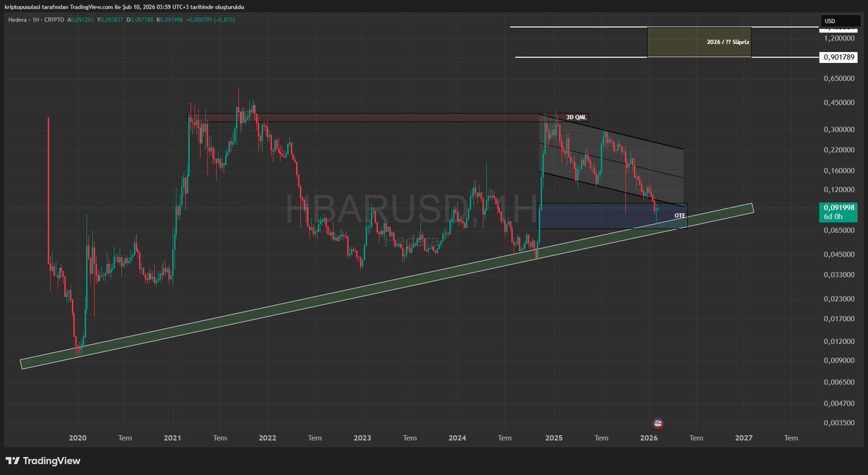Image resolution: width=868 pixels, height=475 pixels.
Task: Click the 0,009000 price axis value
Action: tap(839, 360)
